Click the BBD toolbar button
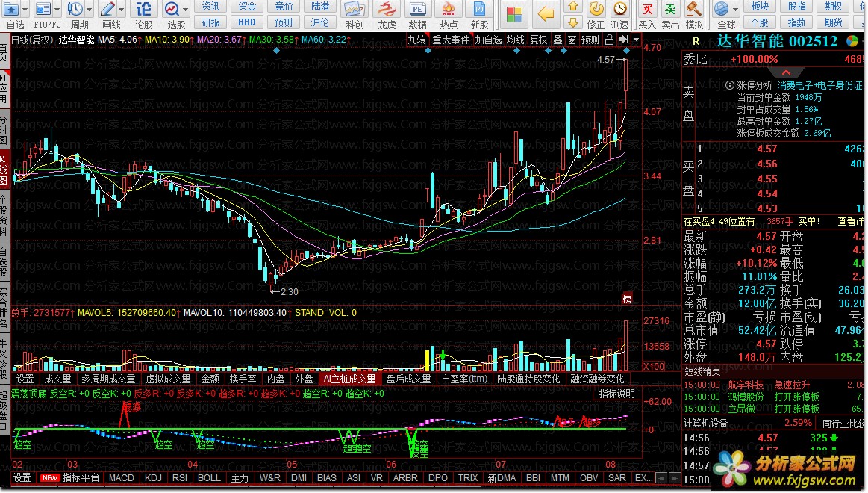 246,22
